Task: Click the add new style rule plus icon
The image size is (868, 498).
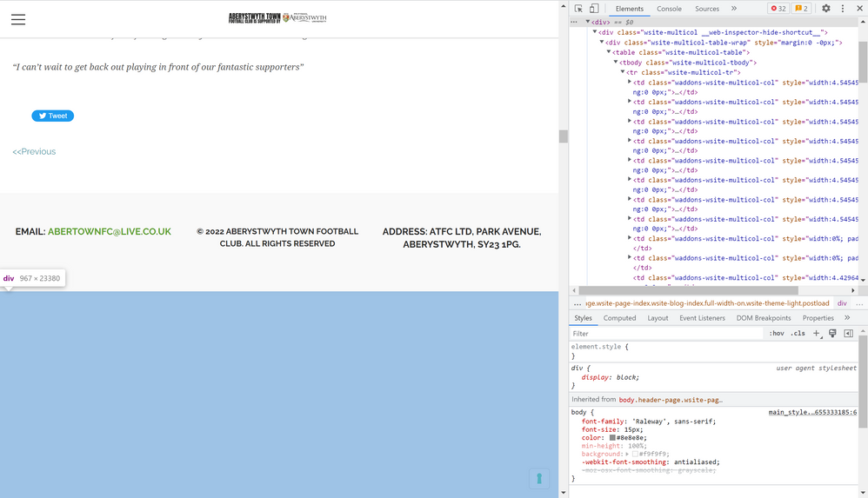Action: [x=816, y=334]
